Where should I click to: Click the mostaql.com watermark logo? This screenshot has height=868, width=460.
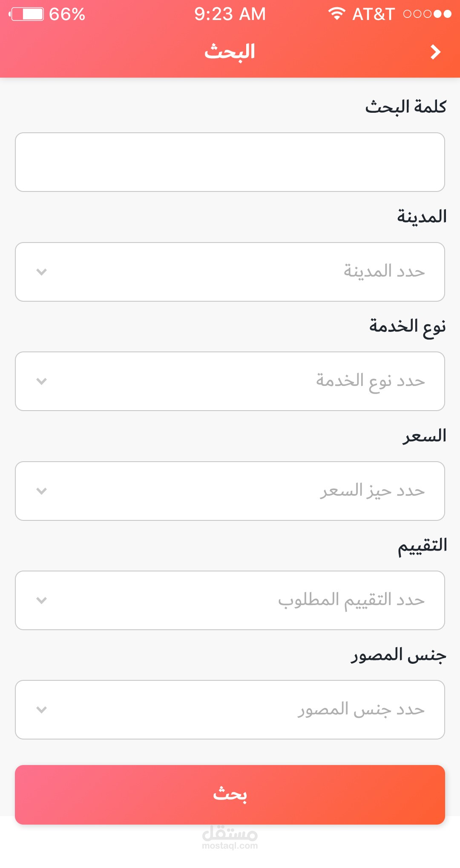click(230, 837)
